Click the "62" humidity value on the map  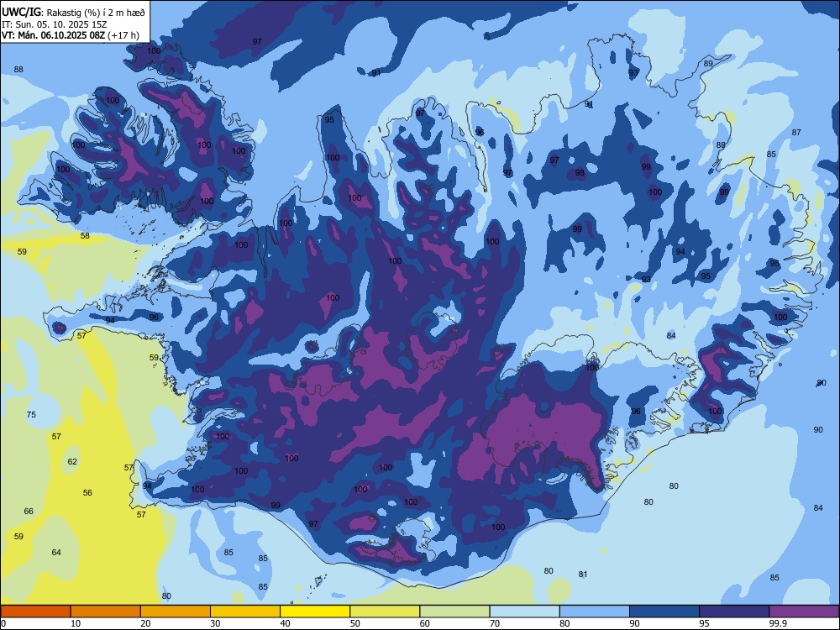(x=72, y=462)
